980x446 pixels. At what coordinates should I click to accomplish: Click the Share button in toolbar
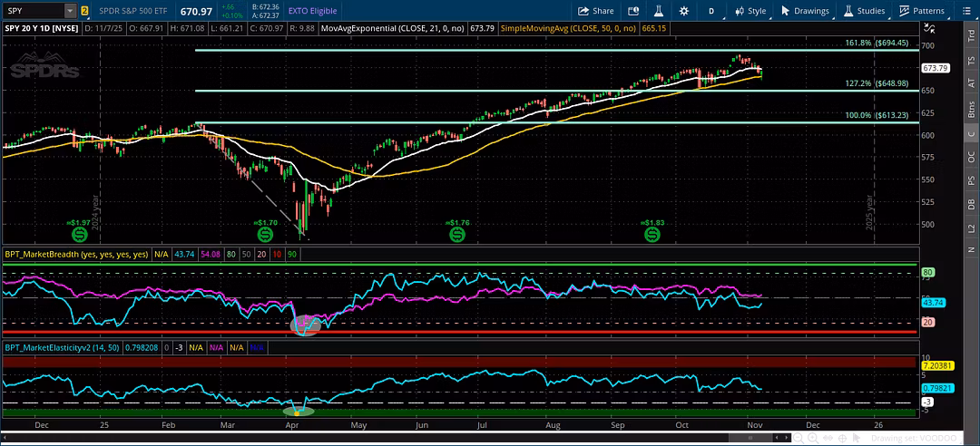point(596,11)
